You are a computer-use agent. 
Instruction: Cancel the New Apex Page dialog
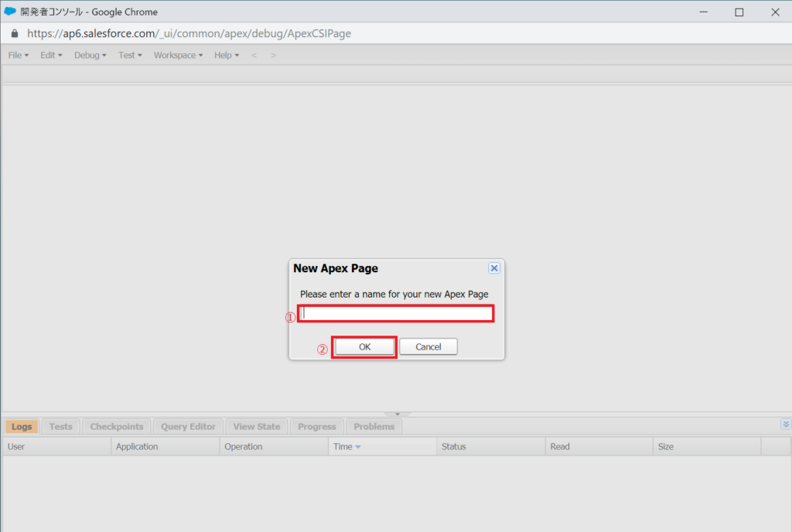tap(428, 347)
